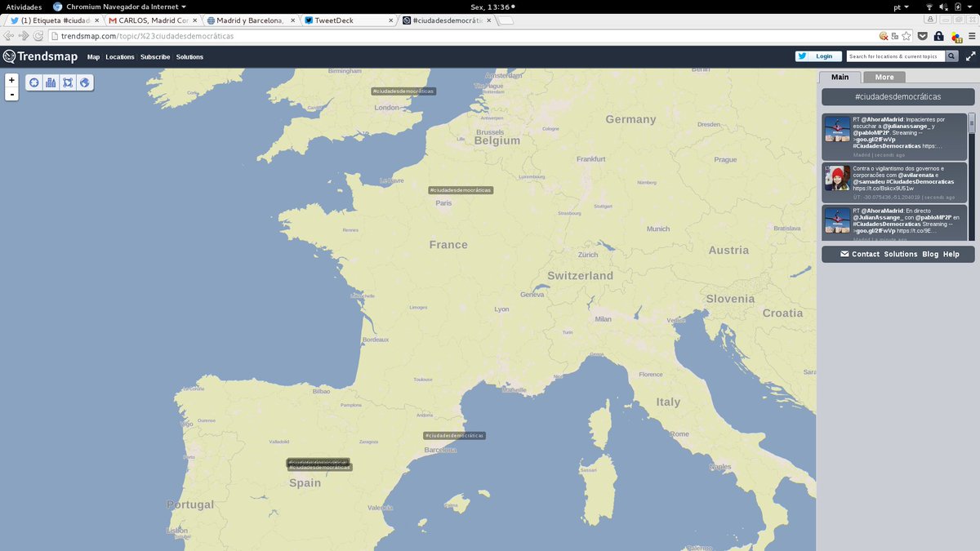
Task: Click the search magnifier button
Action: click(952, 56)
